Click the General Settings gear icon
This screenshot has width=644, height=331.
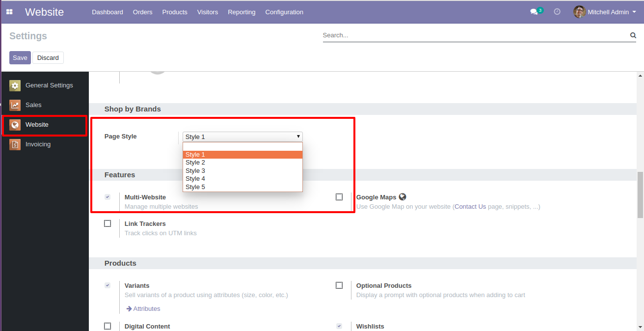pyautogui.click(x=15, y=85)
